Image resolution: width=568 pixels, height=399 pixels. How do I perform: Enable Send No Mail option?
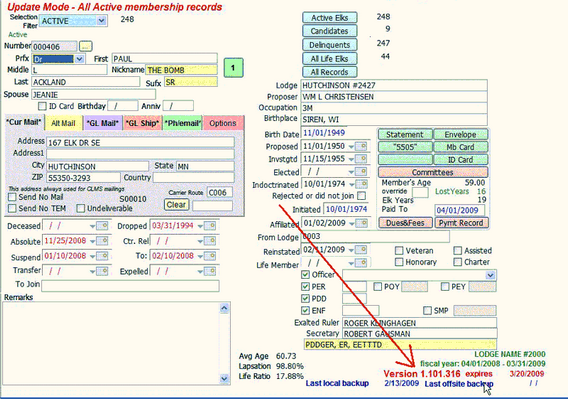click(x=12, y=197)
